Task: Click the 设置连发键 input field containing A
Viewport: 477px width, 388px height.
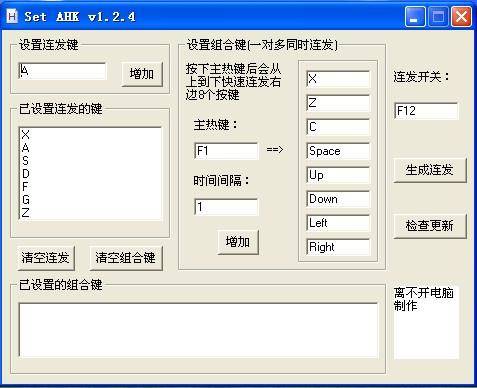Action: (62, 71)
